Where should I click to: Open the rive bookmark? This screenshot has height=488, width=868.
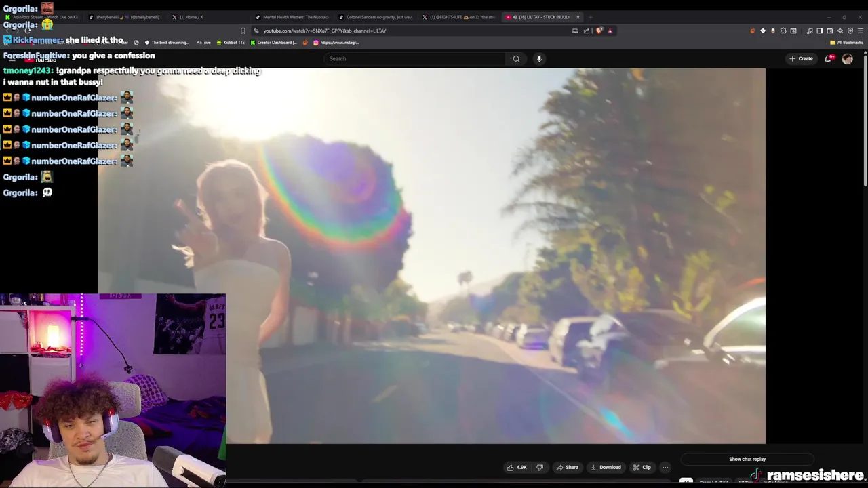[x=203, y=43]
